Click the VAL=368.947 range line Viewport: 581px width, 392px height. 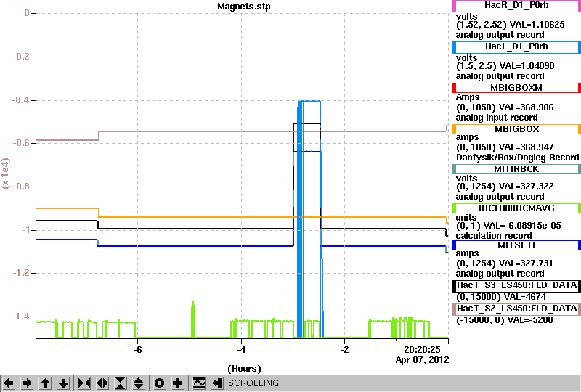(x=505, y=147)
